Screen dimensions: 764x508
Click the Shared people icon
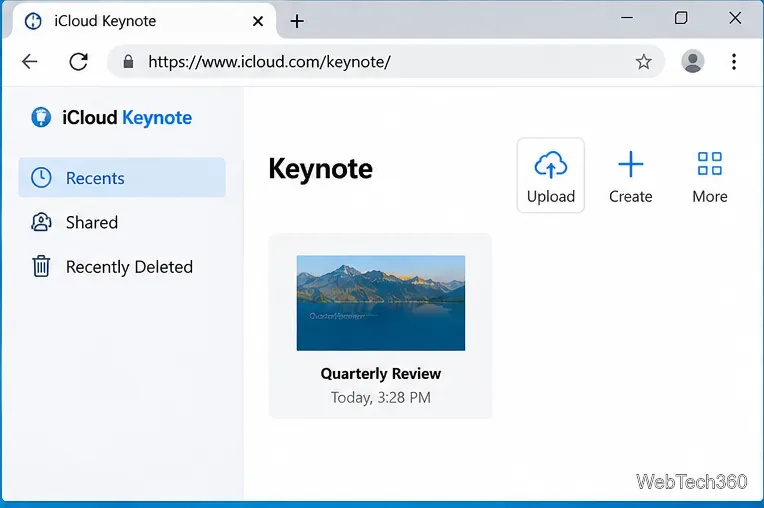tap(41, 223)
